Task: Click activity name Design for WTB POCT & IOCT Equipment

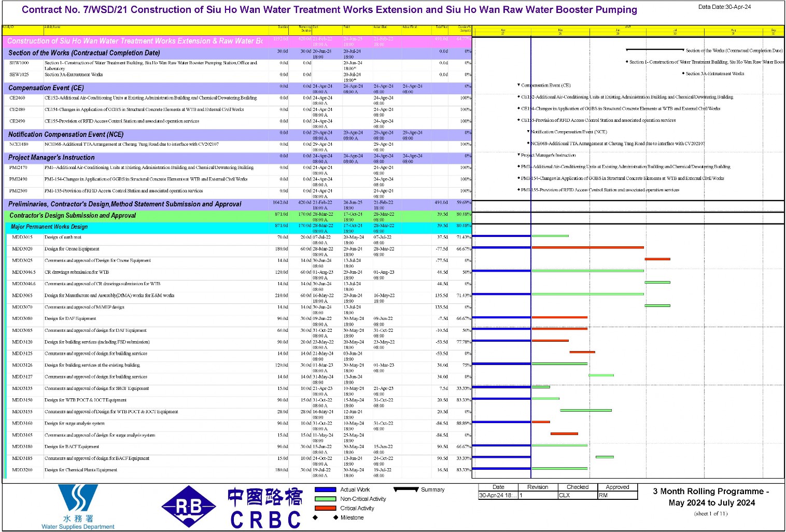Action: pyautogui.click(x=86, y=400)
